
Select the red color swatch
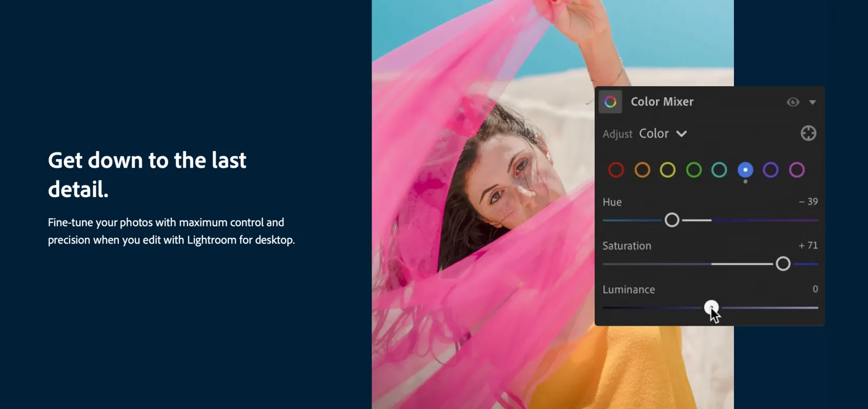click(616, 170)
